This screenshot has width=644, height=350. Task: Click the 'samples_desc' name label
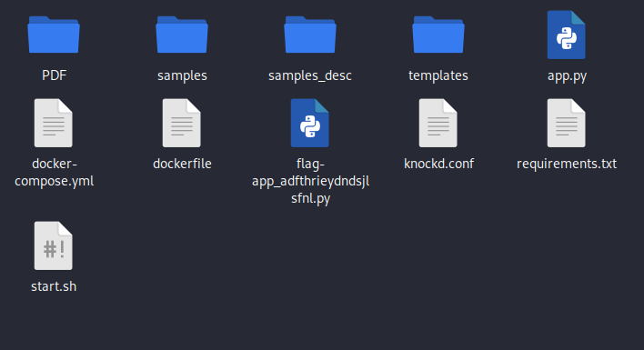[310, 75]
